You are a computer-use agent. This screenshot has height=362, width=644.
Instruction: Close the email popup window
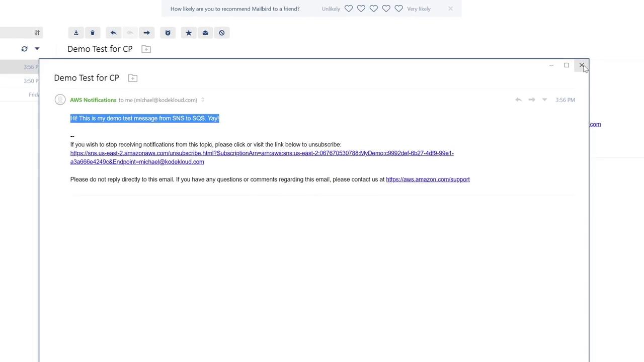tap(582, 65)
